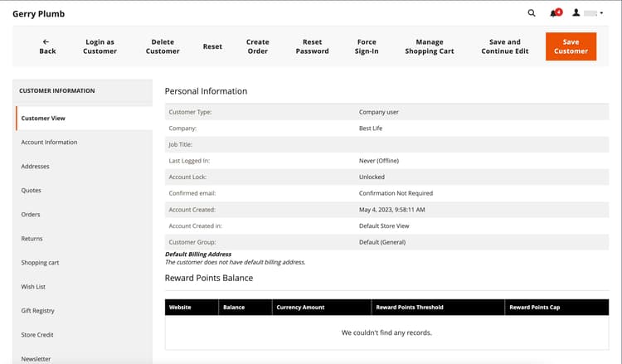The height and width of the screenshot is (364, 622).
Task: Open the search magnifier icon
Action: [x=532, y=13]
